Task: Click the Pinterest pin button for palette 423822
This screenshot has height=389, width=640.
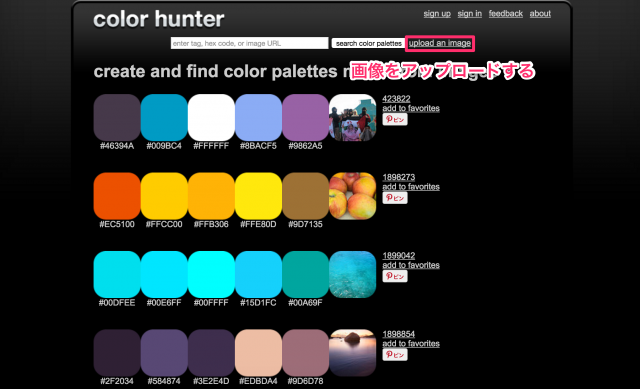Action: [x=395, y=119]
